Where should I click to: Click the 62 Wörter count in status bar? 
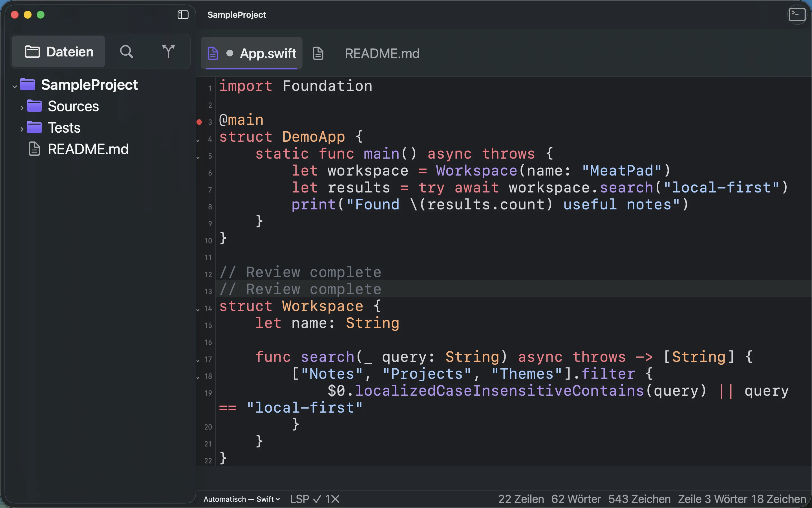click(576, 499)
